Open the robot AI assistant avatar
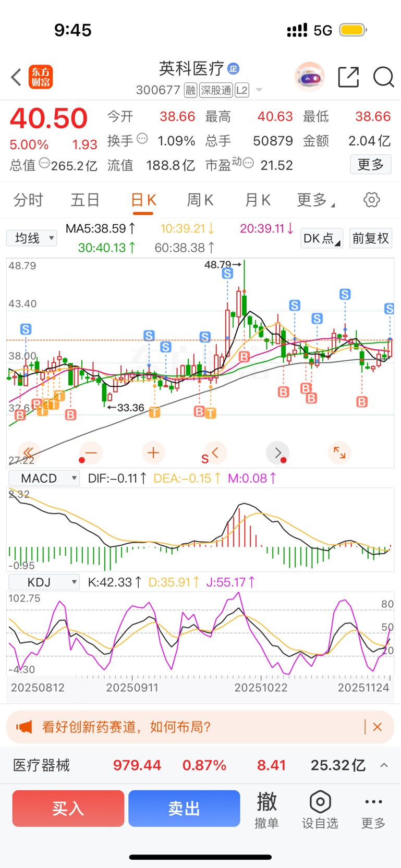This screenshot has width=401, height=868. [310, 77]
